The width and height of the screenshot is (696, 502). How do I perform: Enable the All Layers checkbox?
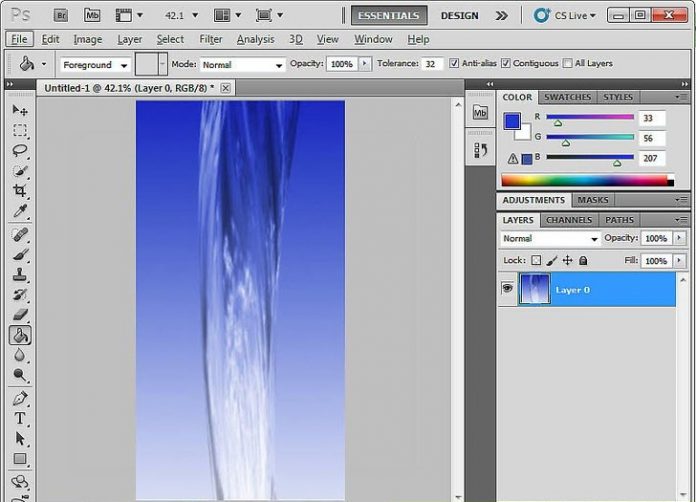(568, 64)
